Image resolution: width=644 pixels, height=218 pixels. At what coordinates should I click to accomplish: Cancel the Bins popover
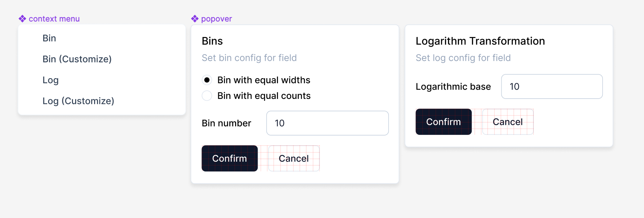point(294,158)
